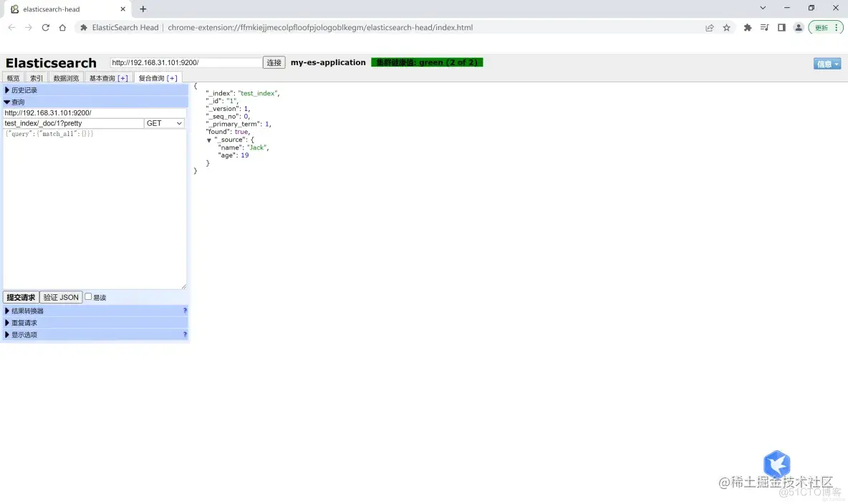Image resolution: width=848 pixels, height=504 pixels.
Task: Click the address bar URL
Action: [x=320, y=28]
